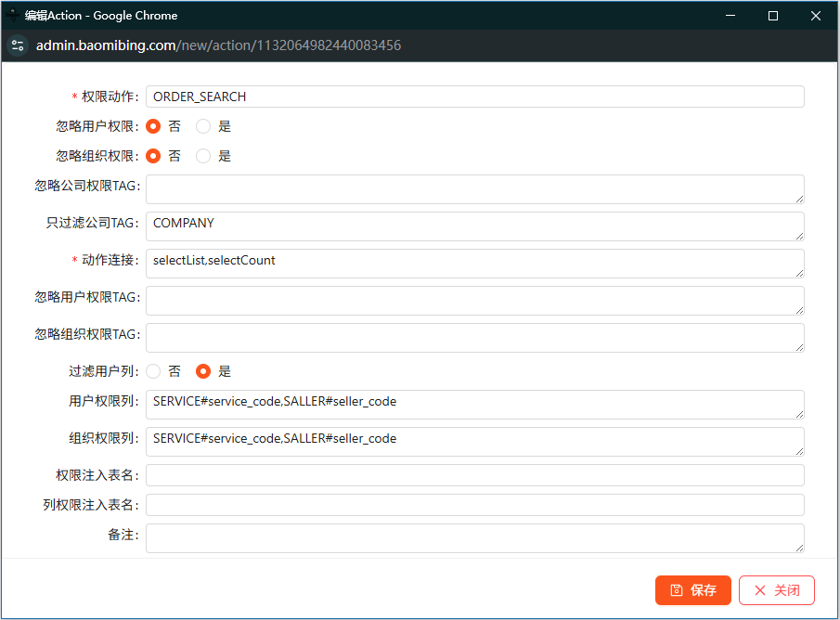Click the 忽略组织权限TAG textarea

pos(474,338)
